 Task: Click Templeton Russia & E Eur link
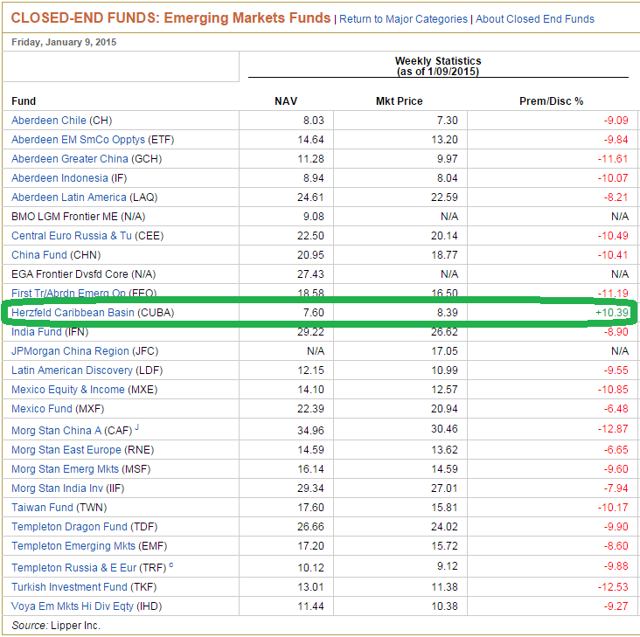[x=74, y=568]
